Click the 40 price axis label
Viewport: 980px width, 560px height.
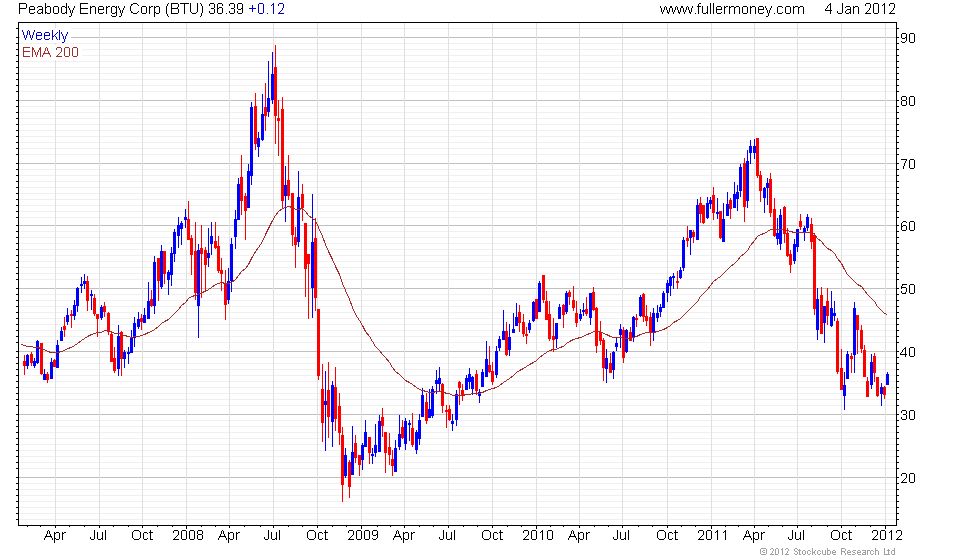(908, 352)
